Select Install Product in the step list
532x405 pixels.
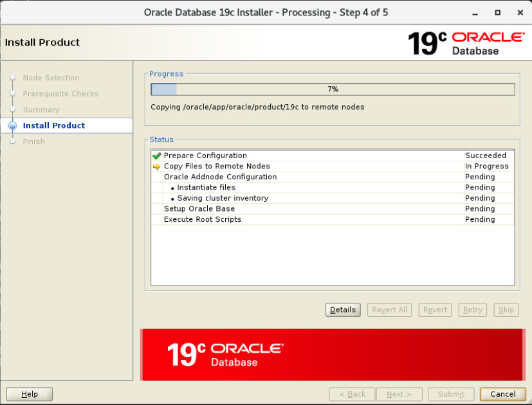tap(54, 125)
